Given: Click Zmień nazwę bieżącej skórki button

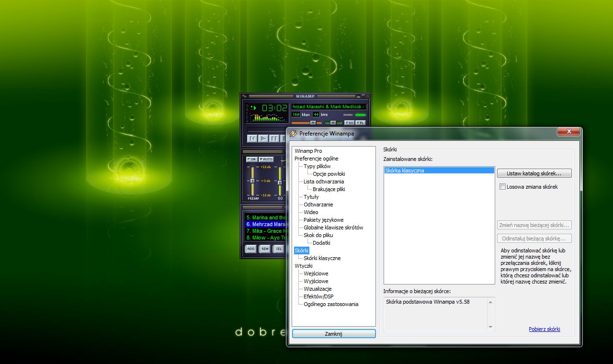Looking at the screenshot, I should pyautogui.click(x=534, y=225).
